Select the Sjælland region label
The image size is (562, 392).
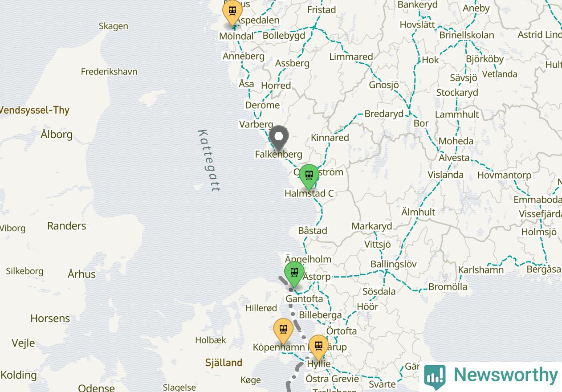224,363
